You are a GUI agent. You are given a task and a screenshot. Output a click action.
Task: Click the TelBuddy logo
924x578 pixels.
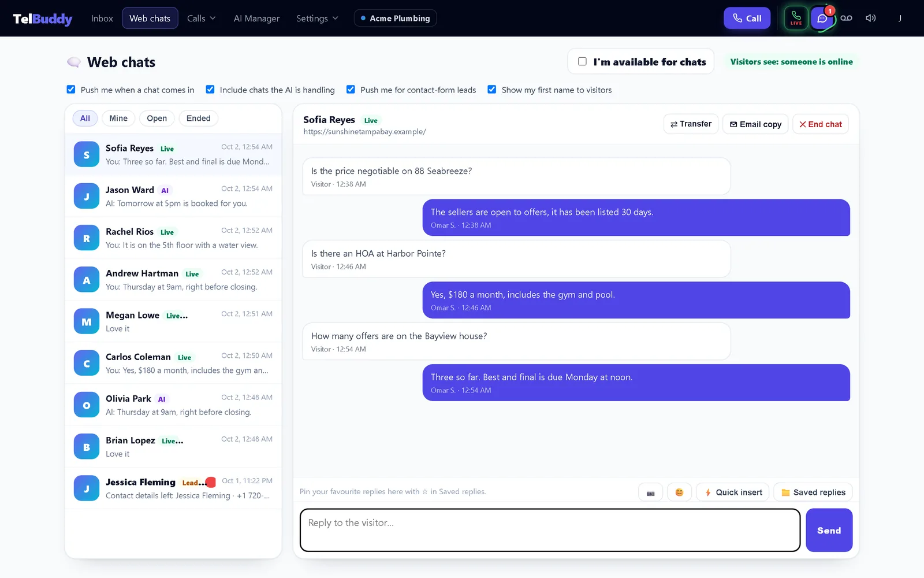43,18
